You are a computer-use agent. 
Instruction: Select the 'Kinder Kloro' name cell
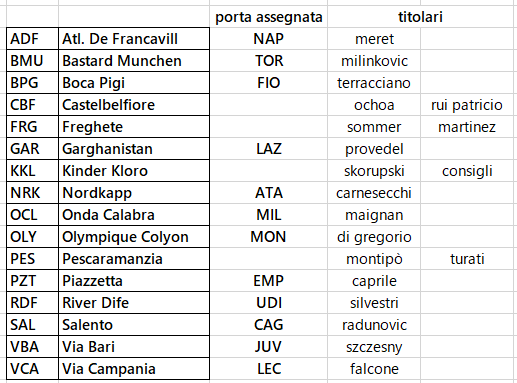click(x=134, y=171)
